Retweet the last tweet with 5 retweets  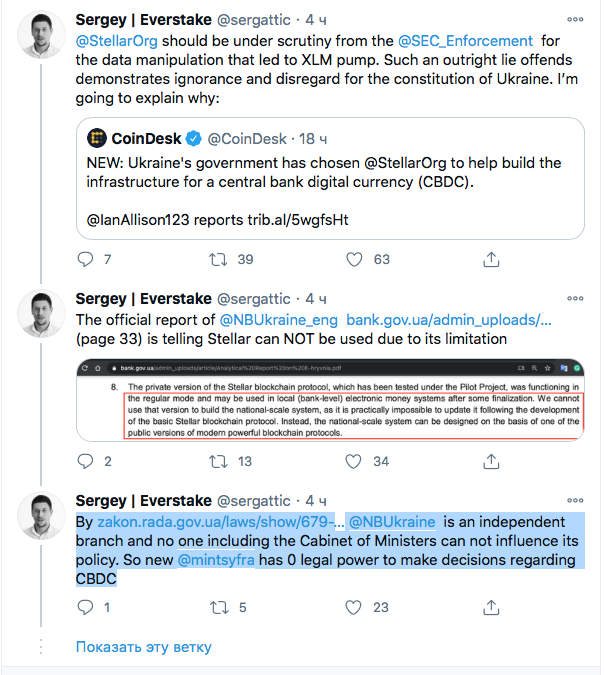[x=217, y=607]
